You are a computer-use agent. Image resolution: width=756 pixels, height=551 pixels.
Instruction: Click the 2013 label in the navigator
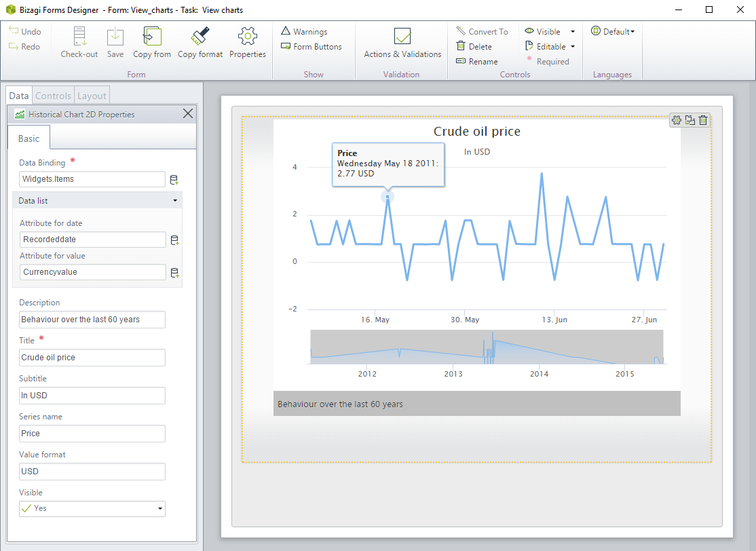(x=453, y=374)
